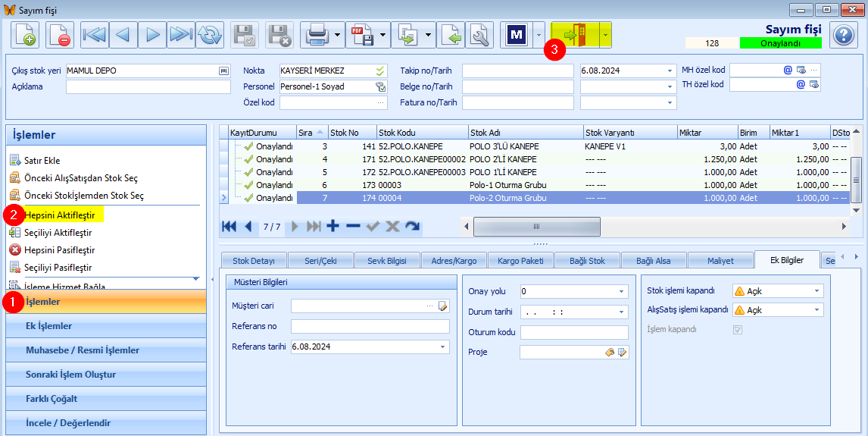Click the view icon in TH özel kod field

(x=813, y=84)
